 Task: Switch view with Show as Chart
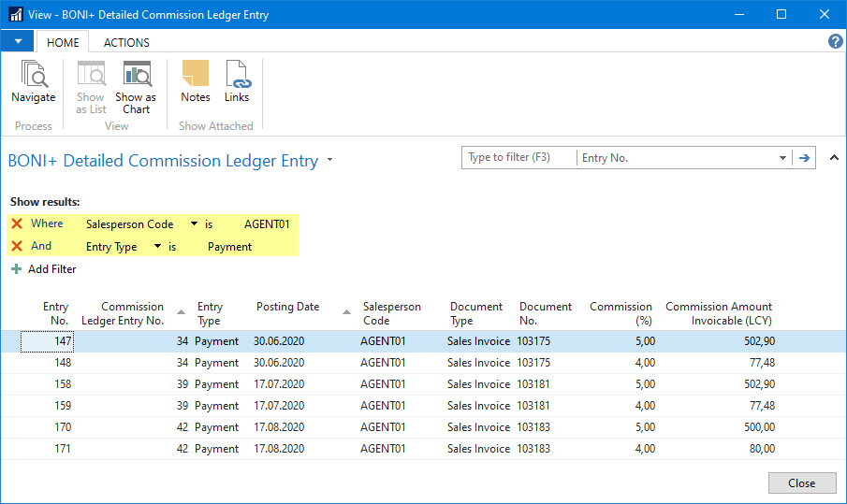tap(136, 86)
